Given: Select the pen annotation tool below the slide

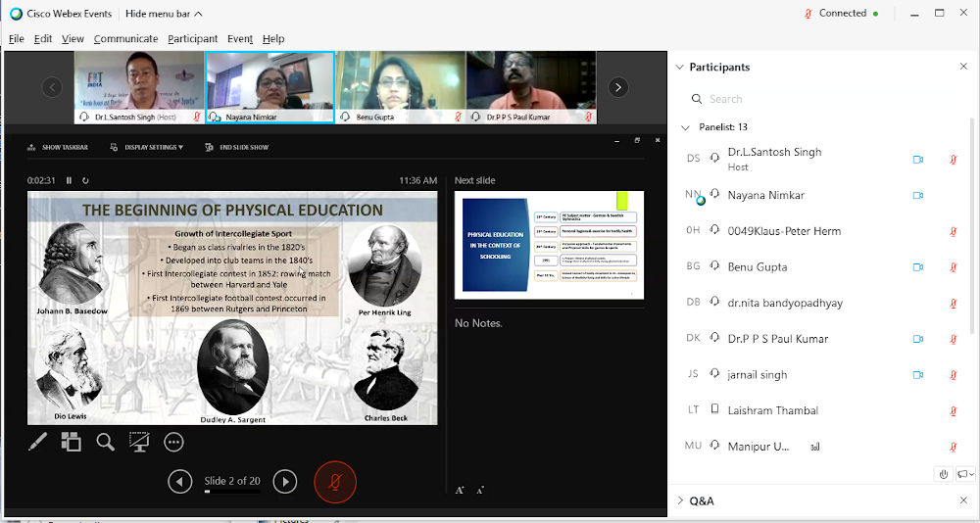Looking at the screenshot, I should pyautogui.click(x=37, y=442).
